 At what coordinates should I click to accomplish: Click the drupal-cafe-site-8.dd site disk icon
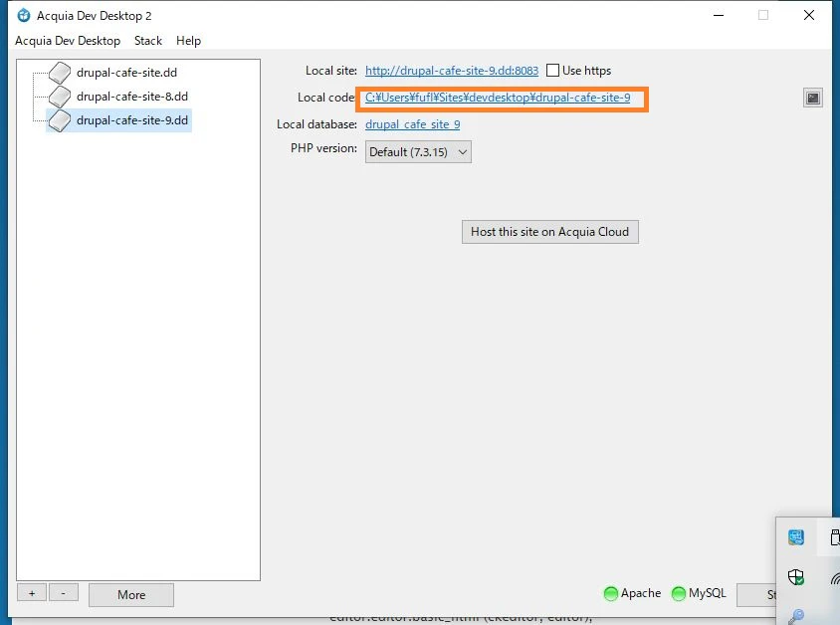tap(60, 97)
